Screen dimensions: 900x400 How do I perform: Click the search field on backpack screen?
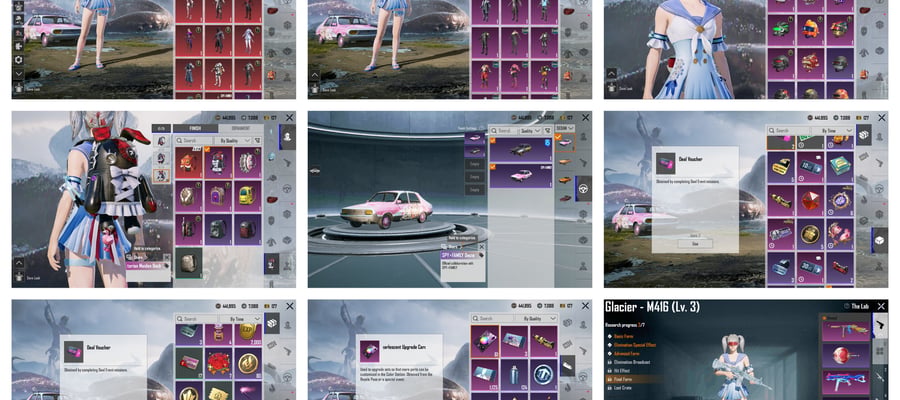pos(193,140)
